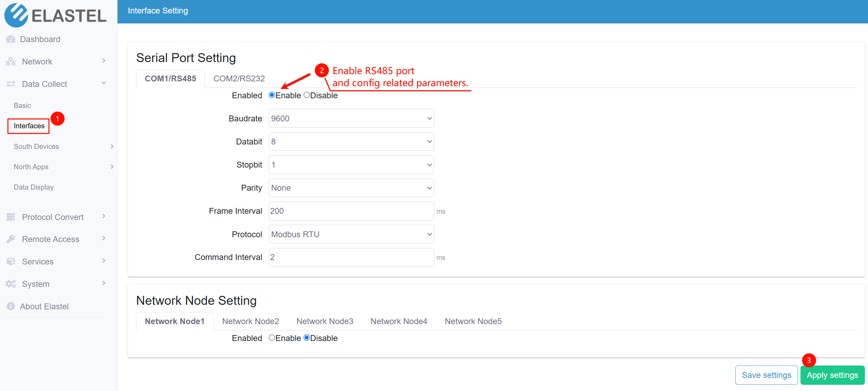Switch to the COM2/RS232 tab
Screen dimensions: 868x391
tap(238, 78)
